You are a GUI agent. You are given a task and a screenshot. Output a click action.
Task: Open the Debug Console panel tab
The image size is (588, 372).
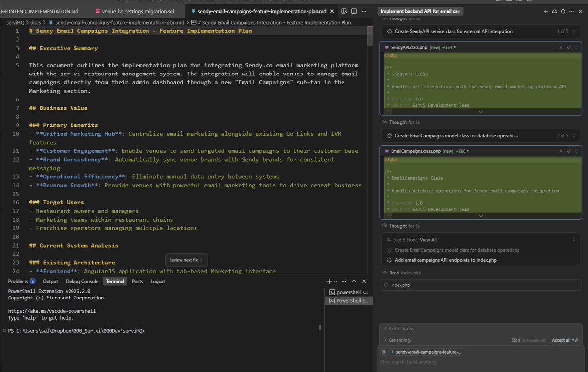coord(82,281)
